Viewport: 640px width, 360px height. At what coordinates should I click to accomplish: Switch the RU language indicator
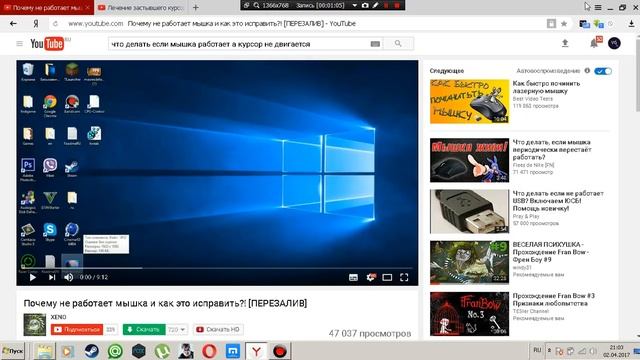(x=537, y=350)
